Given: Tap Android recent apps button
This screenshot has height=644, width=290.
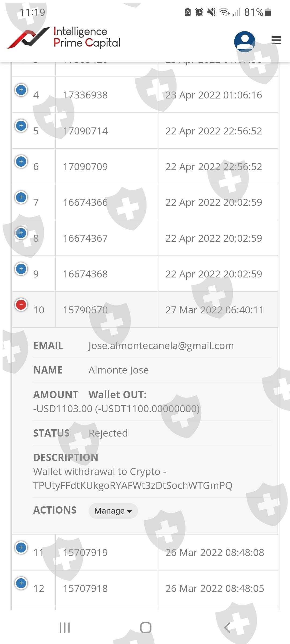Looking at the screenshot, I should pos(65,628).
